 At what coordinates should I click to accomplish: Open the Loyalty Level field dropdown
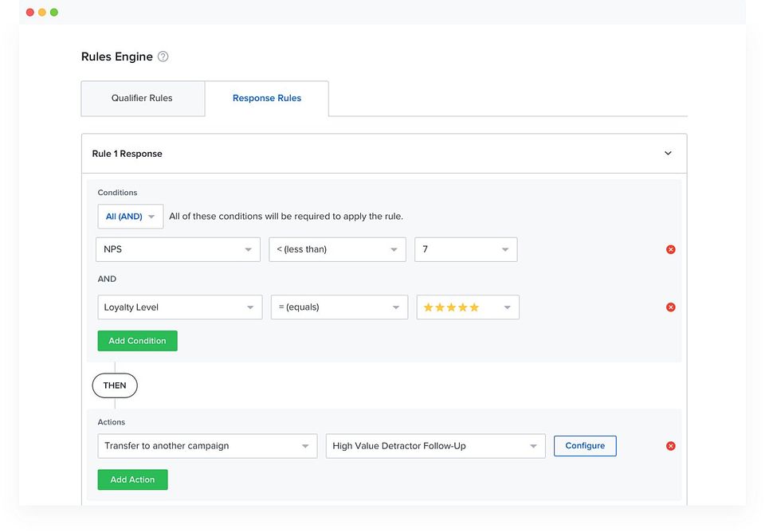point(179,307)
